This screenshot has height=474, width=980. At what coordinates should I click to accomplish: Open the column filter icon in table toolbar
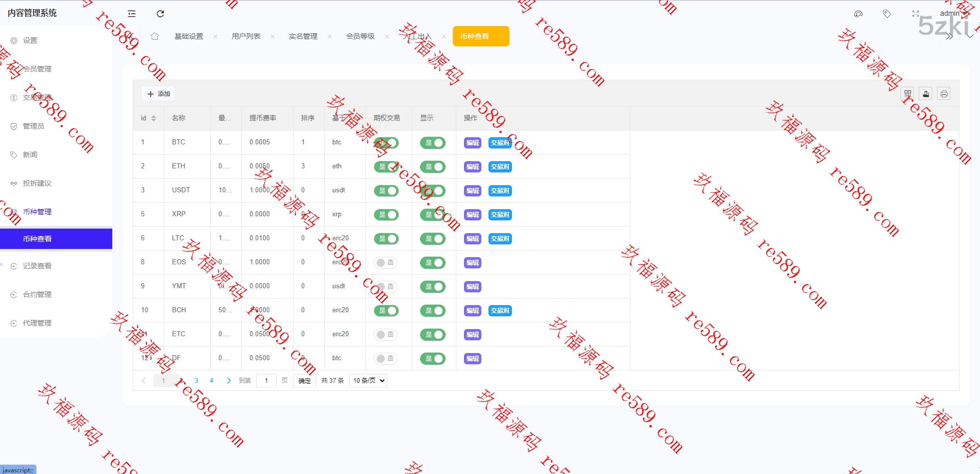point(908,94)
